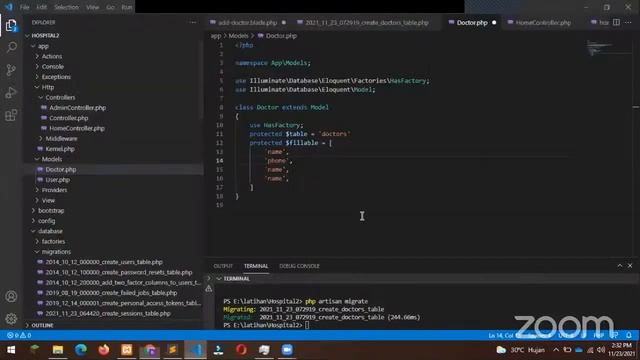640x360 pixels.
Task: Open editor More Actions ellipsis
Action: click(628, 22)
